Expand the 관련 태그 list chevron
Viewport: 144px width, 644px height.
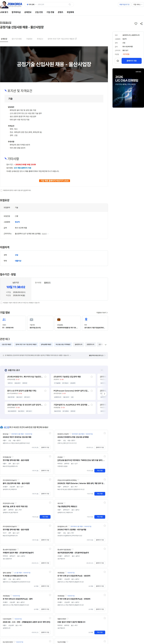106,345
